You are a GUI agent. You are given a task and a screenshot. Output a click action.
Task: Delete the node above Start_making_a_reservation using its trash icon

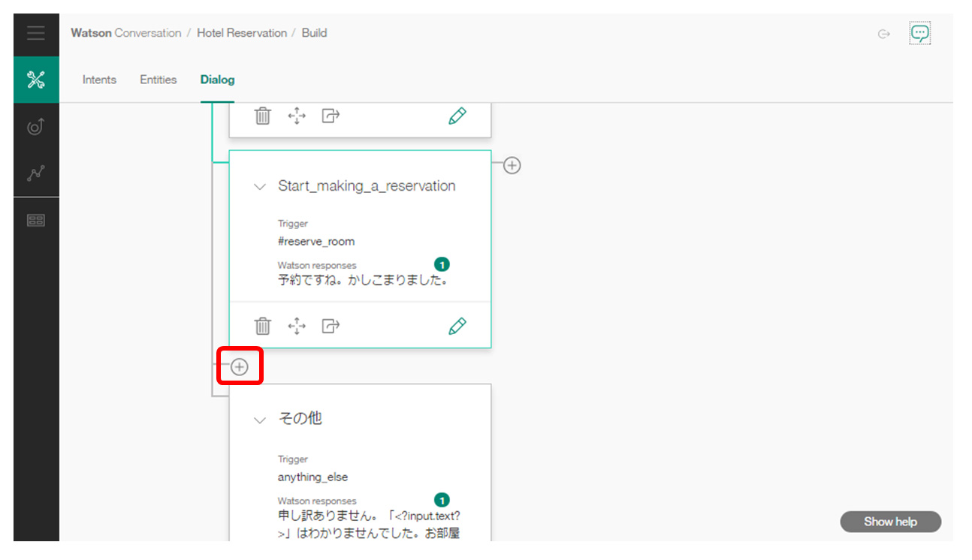[262, 116]
